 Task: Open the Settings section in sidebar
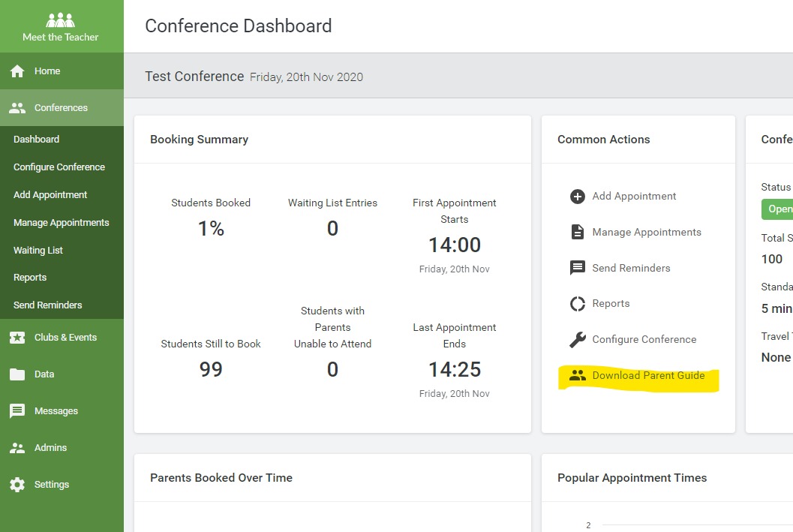tap(62, 485)
